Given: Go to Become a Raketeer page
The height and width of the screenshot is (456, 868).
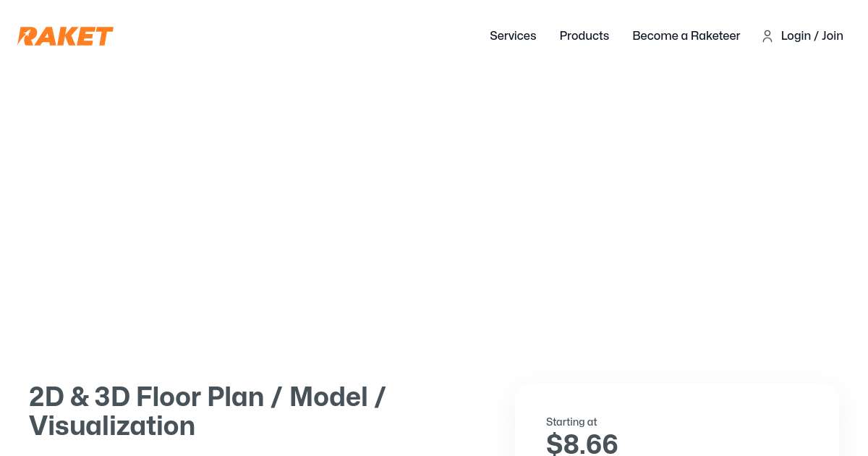Looking at the screenshot, I should [686, 35].
